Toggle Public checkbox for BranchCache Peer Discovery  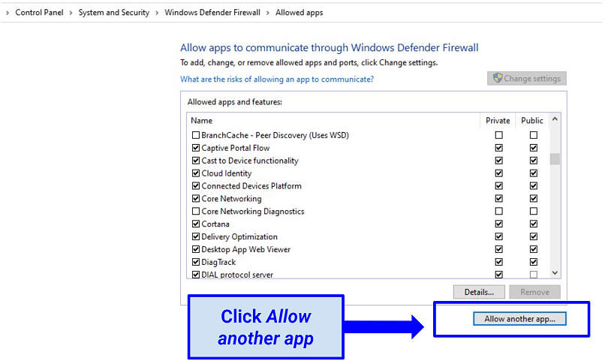coord(534,135)
